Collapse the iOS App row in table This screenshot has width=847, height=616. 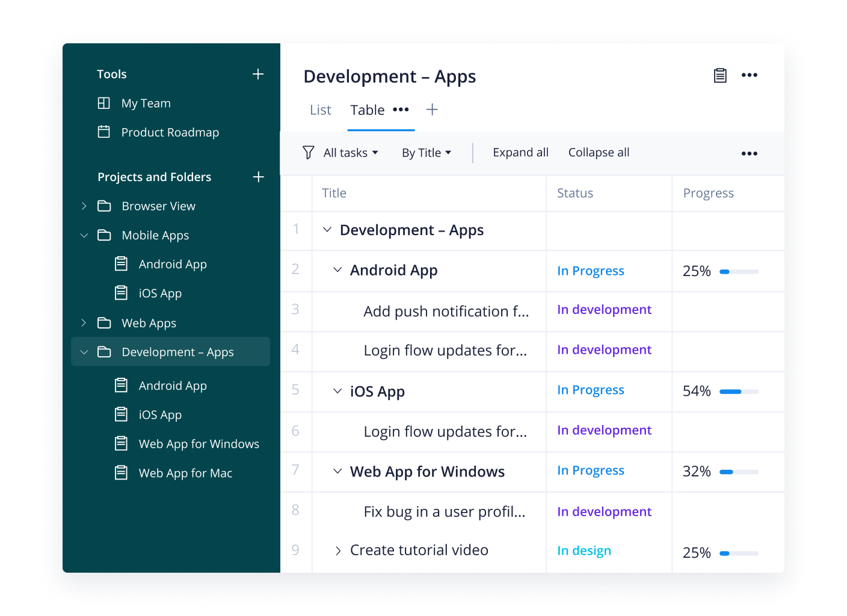(x=337, y=391)
